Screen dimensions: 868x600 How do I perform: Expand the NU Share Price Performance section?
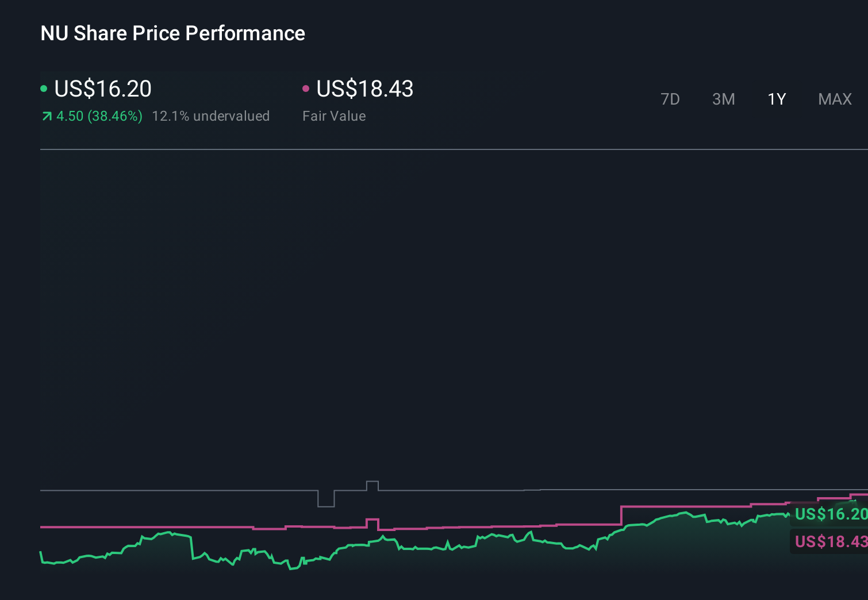172,33
